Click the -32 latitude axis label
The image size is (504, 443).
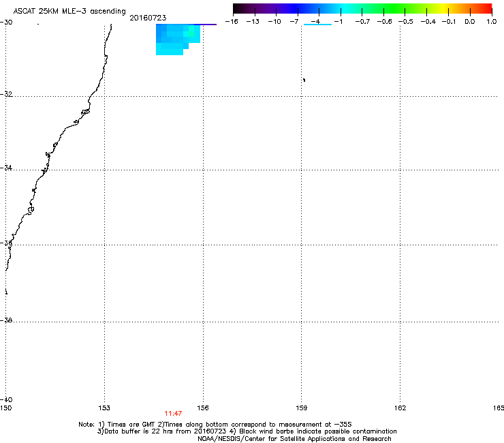(6, 94)
